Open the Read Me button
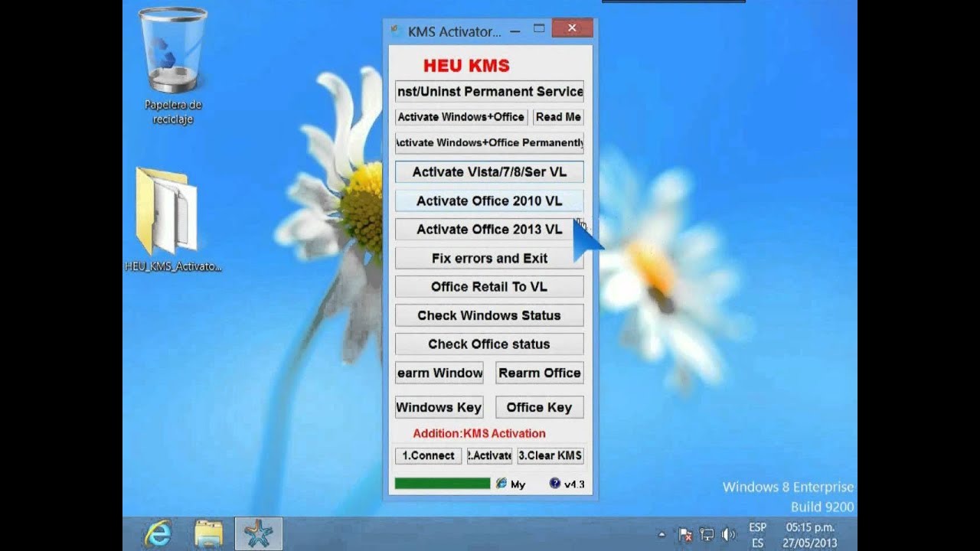Viewport: 980px width, 551px height. click(558, 117)
